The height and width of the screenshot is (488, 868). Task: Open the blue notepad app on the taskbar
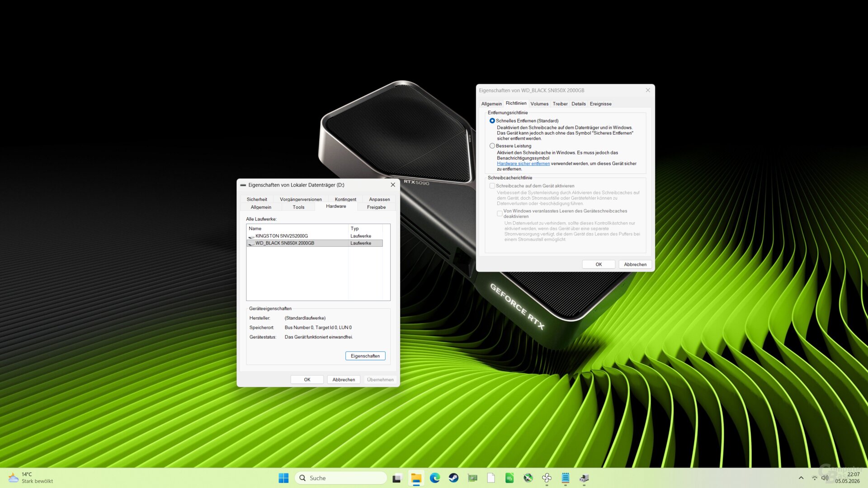pos(566,478)
